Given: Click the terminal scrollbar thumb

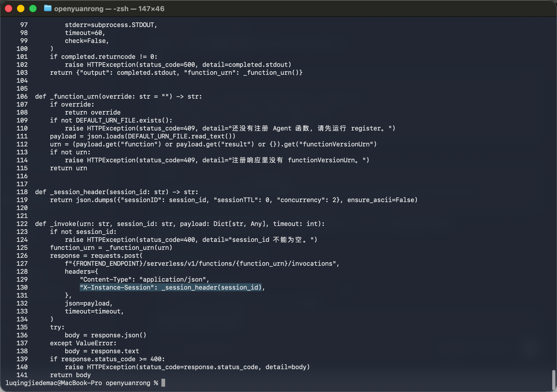Looking at the screenshot, I should pyautogui.click(x=554, y=380).
